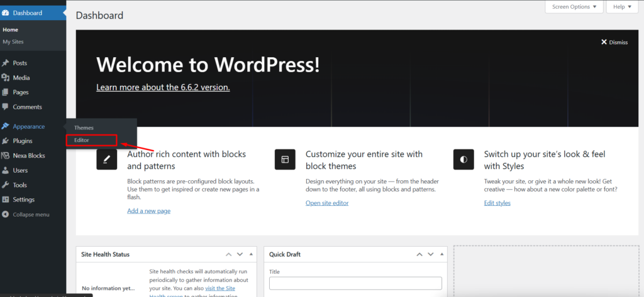Expand the Help dropdown tab

622,7
